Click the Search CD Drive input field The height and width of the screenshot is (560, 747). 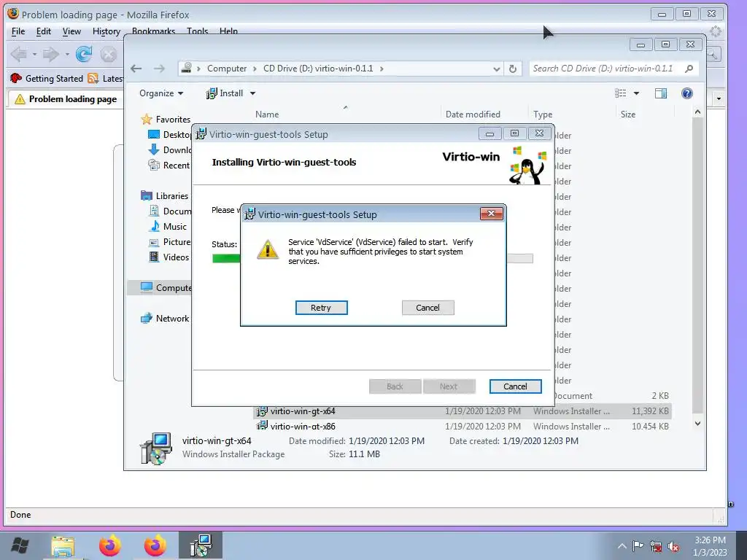pyautogui.click(x=606, y=69)
